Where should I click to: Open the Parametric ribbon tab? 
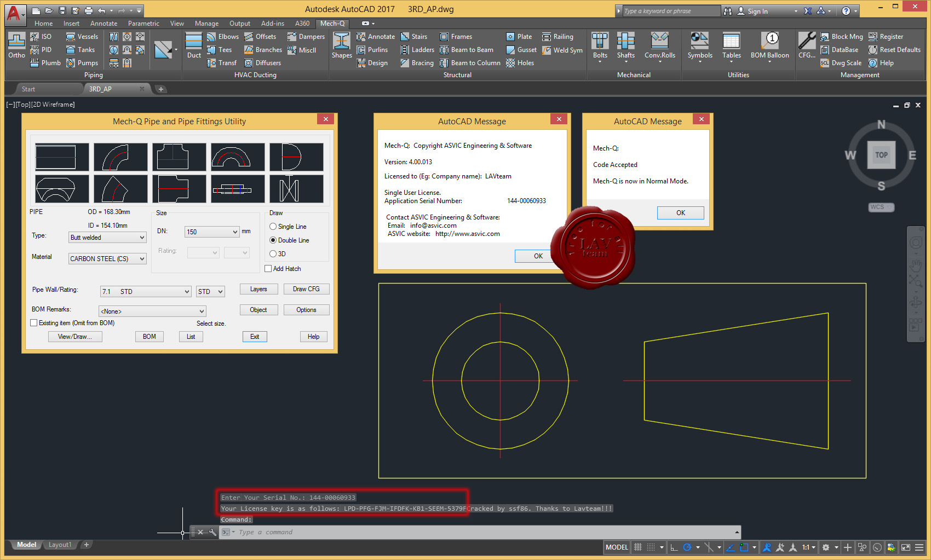click(143, 24)
